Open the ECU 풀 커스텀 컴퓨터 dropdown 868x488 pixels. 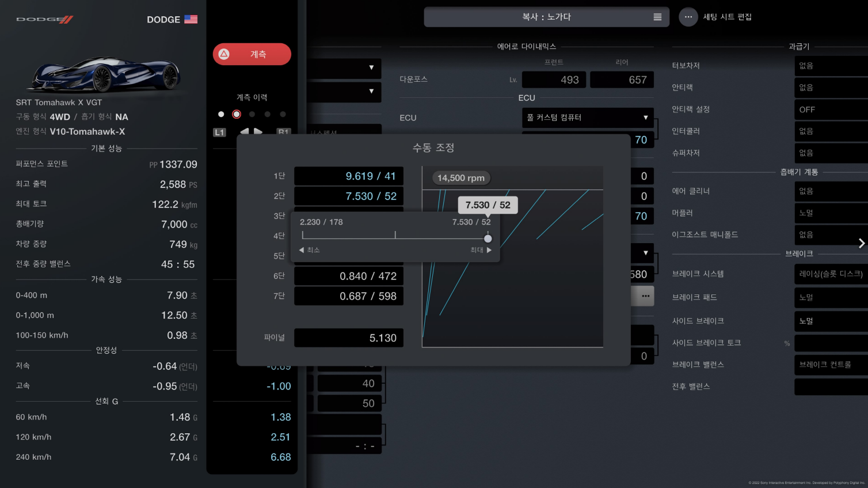[588, 118]
